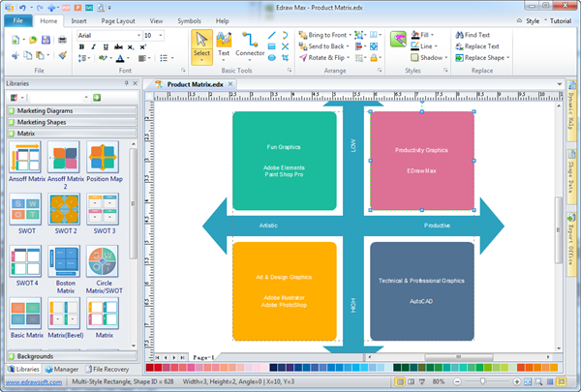
Task: Select the Text tool
Action: pos(224,46)
